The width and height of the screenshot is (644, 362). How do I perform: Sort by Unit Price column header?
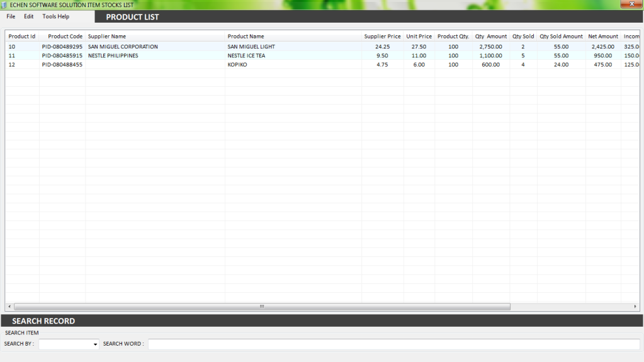pyautogui.click(x=419, y=36)
